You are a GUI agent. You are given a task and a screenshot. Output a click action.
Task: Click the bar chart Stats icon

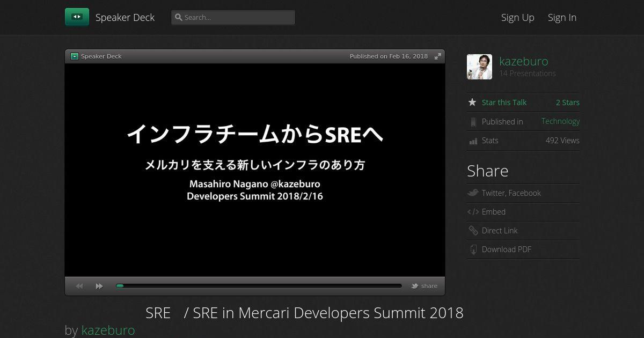[x=473, y=141]
